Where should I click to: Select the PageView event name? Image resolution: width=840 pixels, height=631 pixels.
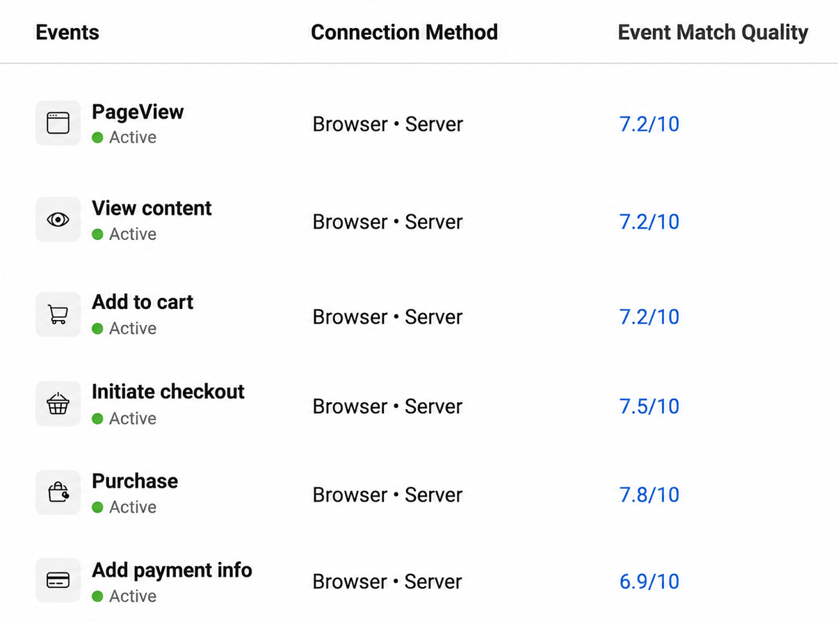tap(138, 112)
